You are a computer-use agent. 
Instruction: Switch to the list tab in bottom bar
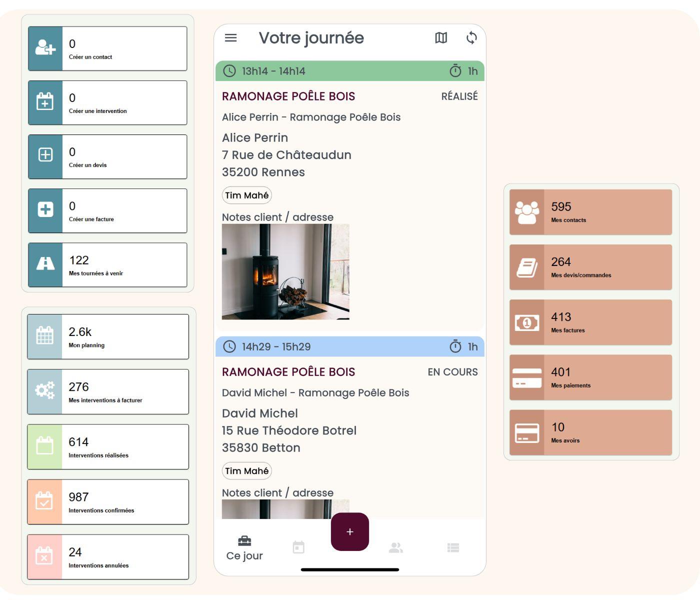pyautogui.click(x=453, y=548)
